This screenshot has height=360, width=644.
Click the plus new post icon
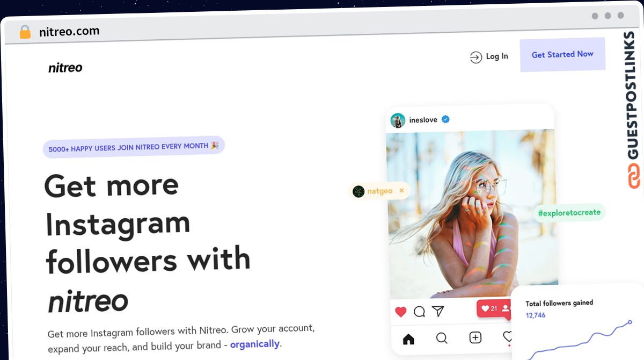pyautogui.click(x=475, y=337)
